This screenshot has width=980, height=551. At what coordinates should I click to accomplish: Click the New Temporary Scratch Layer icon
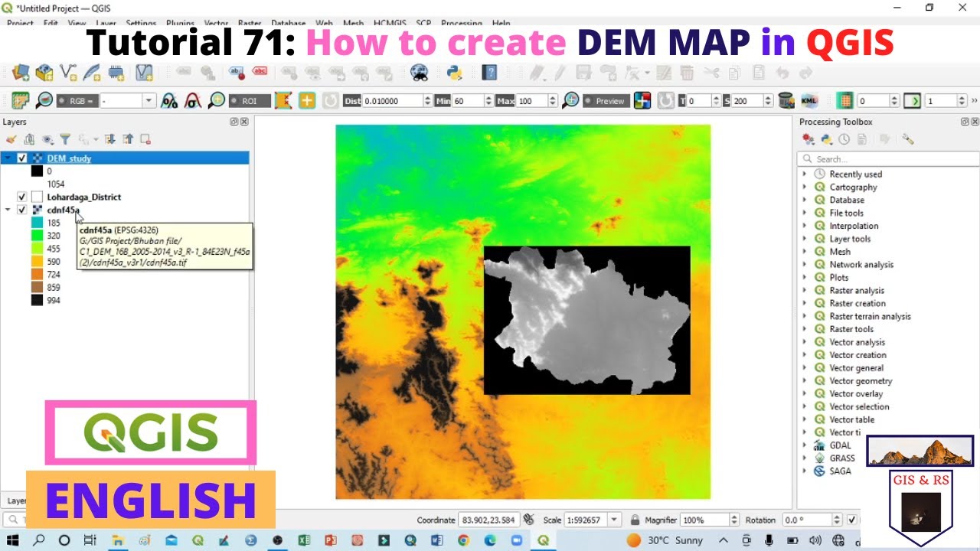coord(116,73)
